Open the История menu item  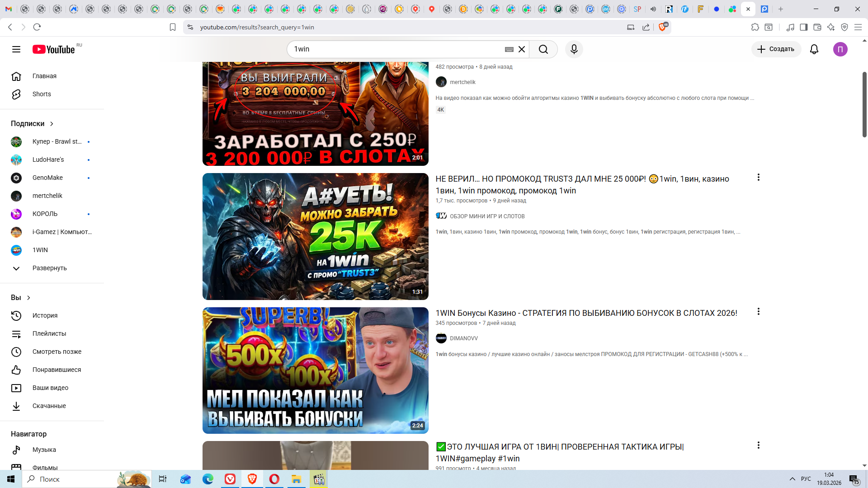(45, 315)
